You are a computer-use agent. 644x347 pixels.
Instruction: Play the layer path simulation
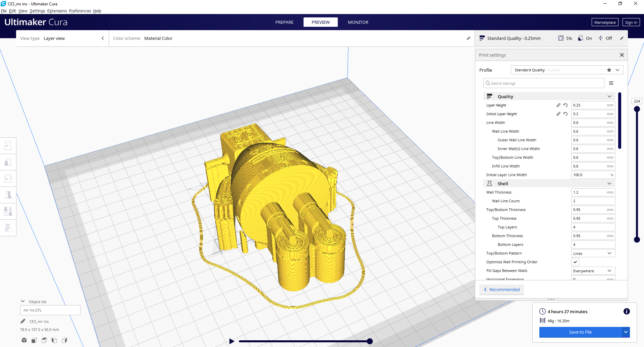pos(231,341)
